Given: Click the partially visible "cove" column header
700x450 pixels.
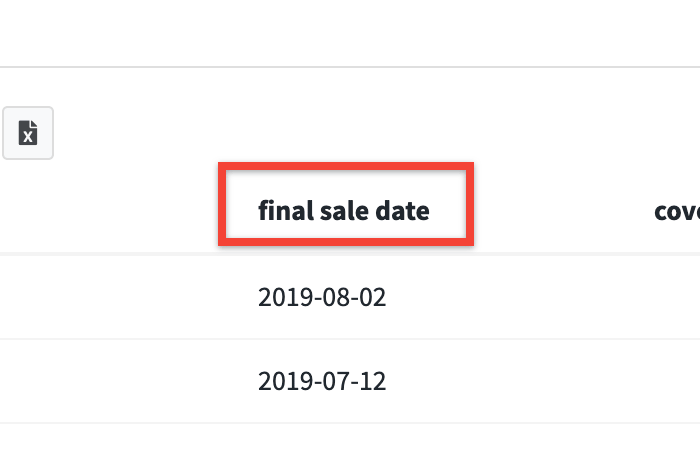Looking at the screenshot, I should click(676, 211).
